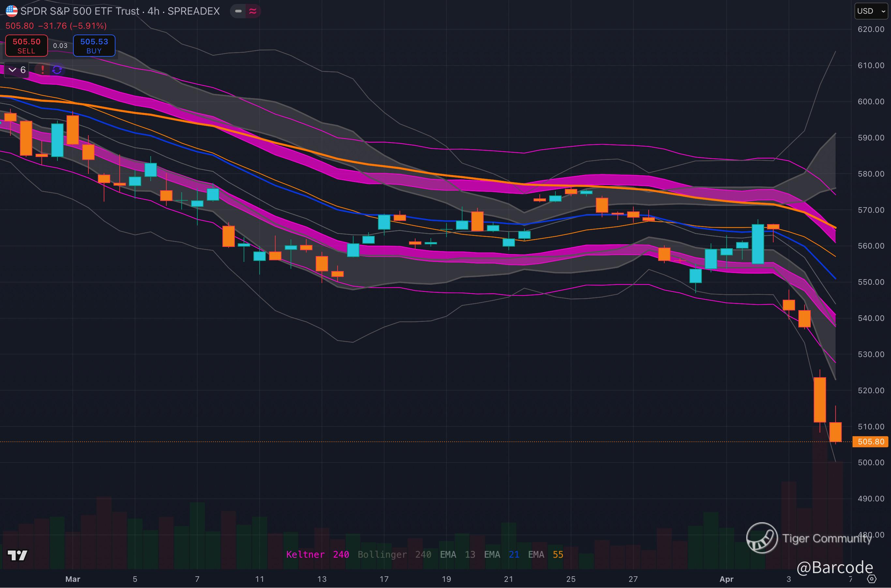Screen dimensions: 891x588
Task: Click the EMA 55 indicator label
Action: tap(545, 554)
